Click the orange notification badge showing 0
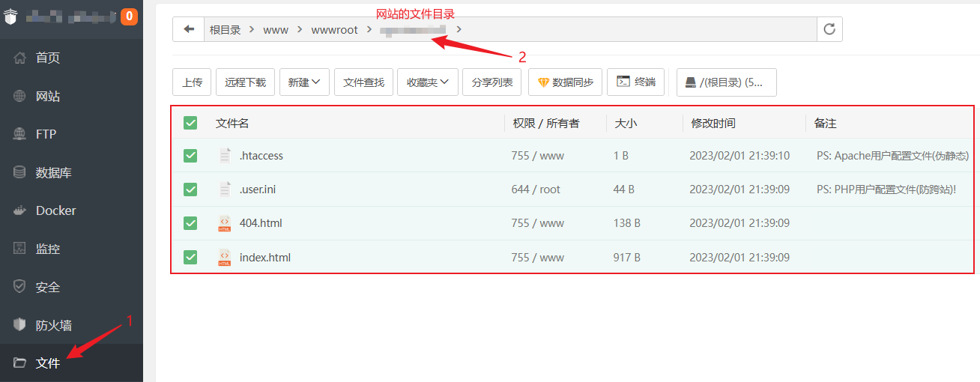The height and width of the screenshot is (382, 980). [x=129, y=16]
